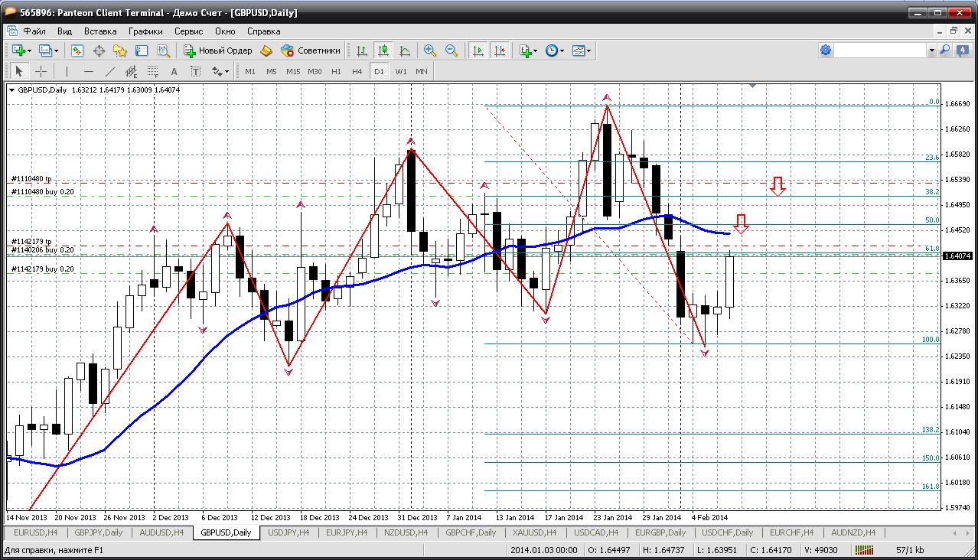The height and width of the screenshot is (560, 978).
Task: Draw a trendline with the line tool
Action: [x=109, y=71]
